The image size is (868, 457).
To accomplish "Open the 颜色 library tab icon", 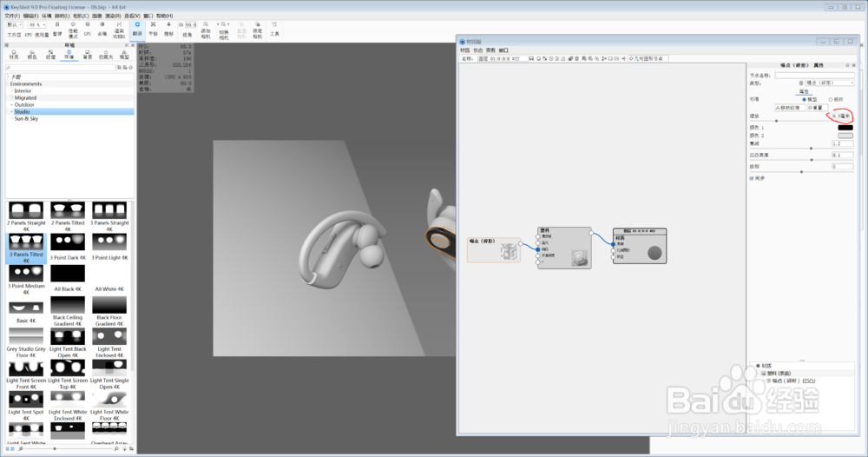I will [32, 54].
